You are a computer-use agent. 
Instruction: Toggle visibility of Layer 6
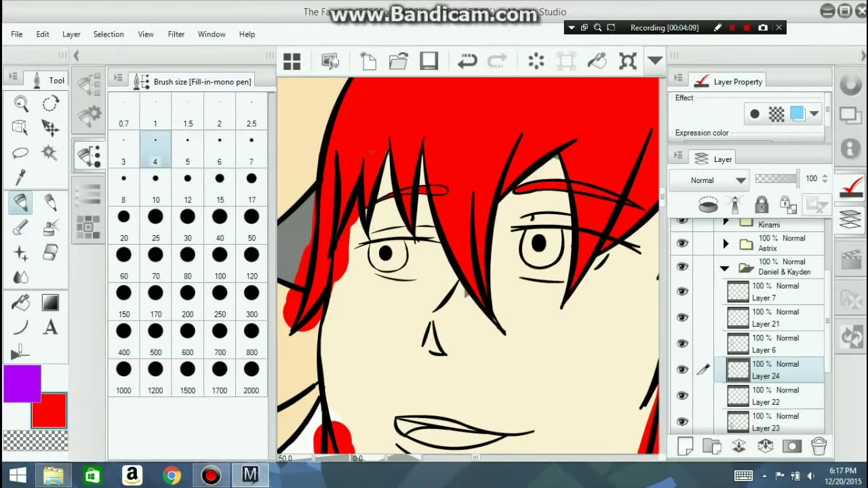[682, 344]
